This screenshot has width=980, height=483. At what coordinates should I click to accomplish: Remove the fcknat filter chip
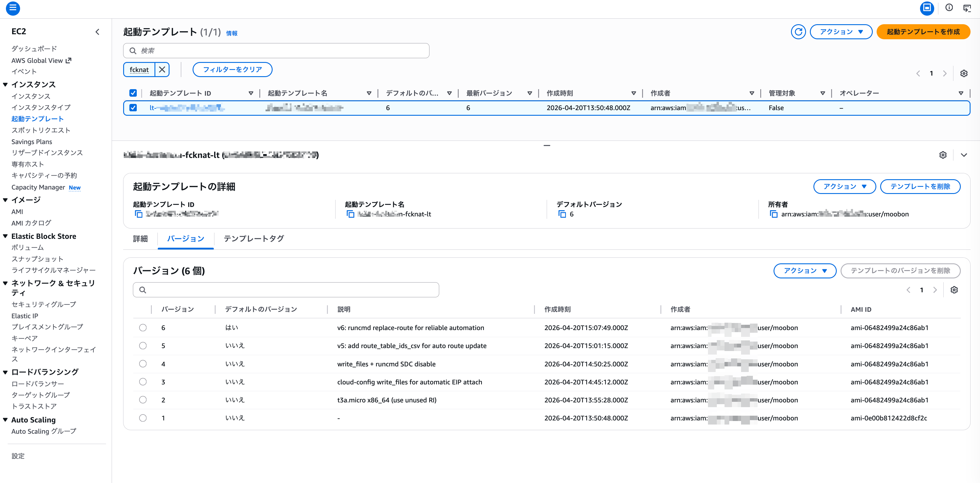pyautogui.click(x=162, y=70)
